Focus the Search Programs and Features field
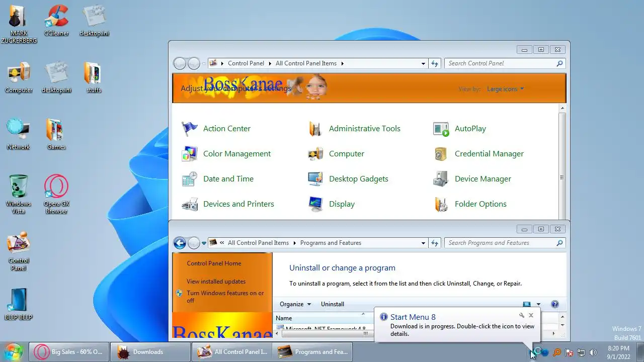644x362 pixels. pyautogui.click(x=505, y=243)
